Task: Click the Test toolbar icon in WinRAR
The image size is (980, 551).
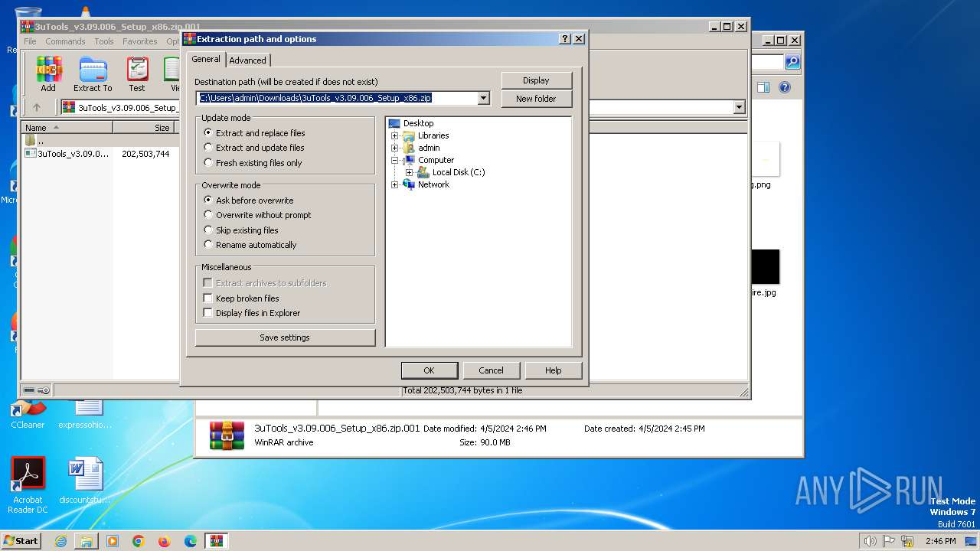Action: 137,74
